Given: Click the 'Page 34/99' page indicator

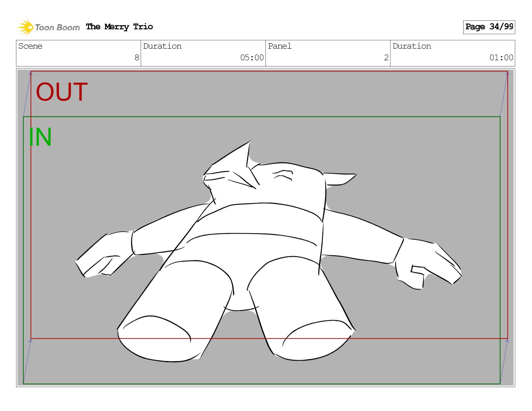Looking at the screenshot, I should [x=489, y=27].
